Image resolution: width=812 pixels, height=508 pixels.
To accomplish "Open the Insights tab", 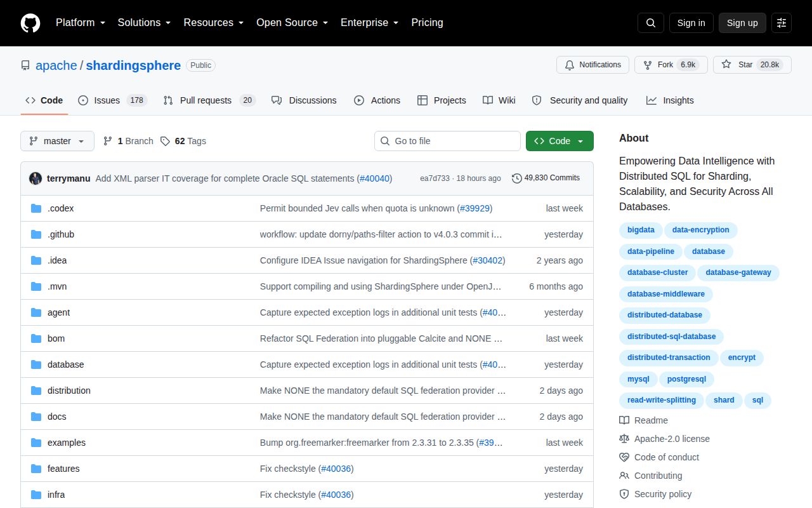I will [x=670, y=100].
